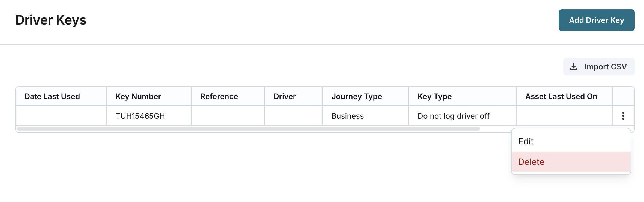The image size is (644, 202).
Task: Click the Business journey type cell
Action: [x=347, y=116]
